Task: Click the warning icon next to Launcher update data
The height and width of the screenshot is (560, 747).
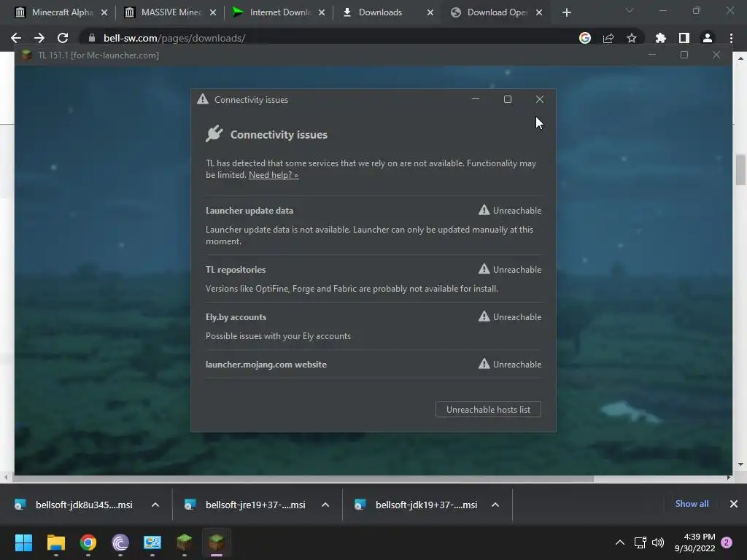Action: [x=484, y=210]
